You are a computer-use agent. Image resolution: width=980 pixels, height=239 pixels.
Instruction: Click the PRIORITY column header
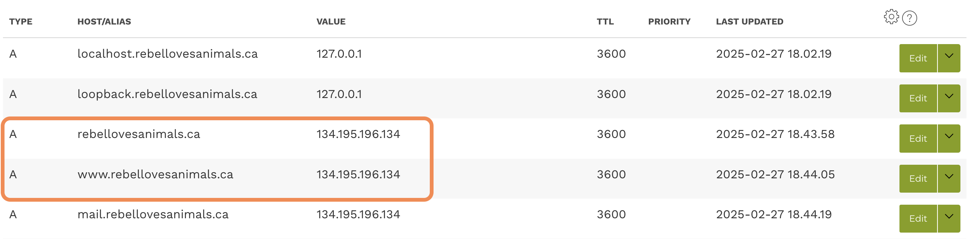pyautogui.click(x=669, y=22)
